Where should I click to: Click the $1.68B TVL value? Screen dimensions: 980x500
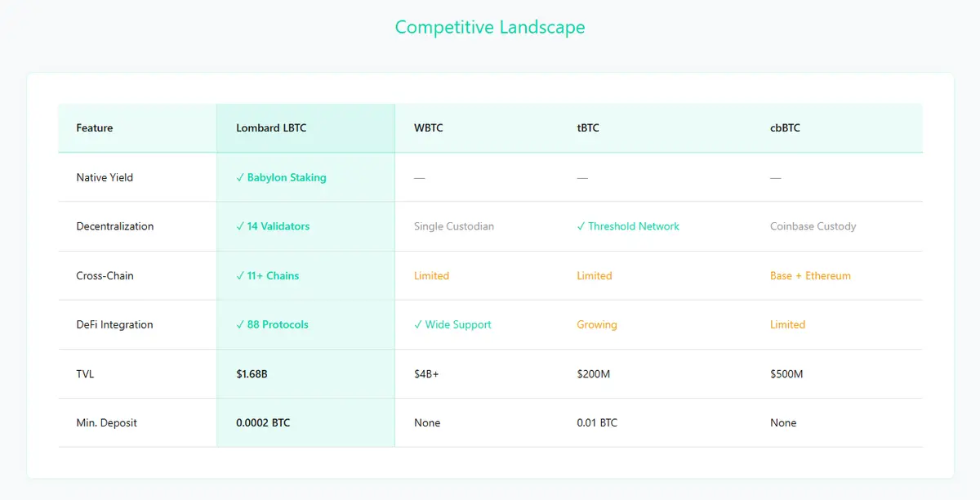252,373
